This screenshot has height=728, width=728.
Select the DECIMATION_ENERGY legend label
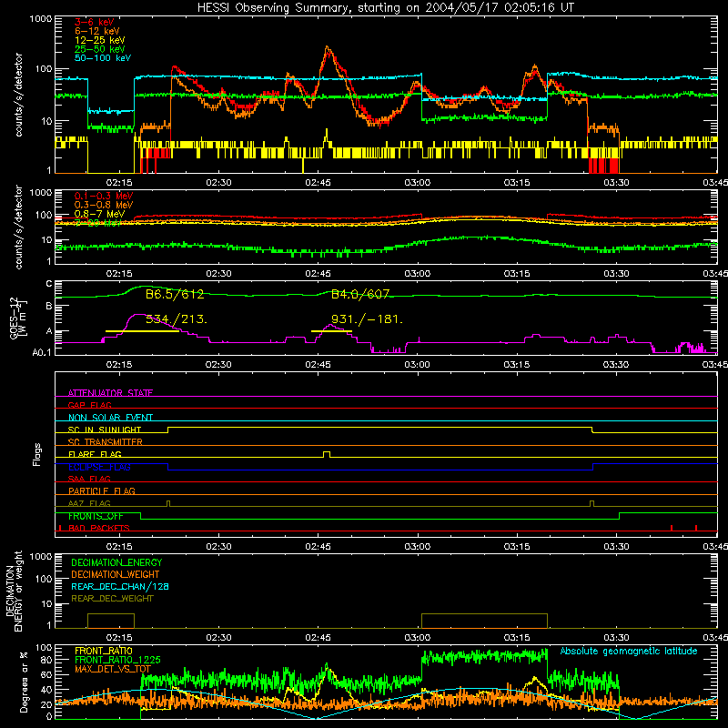click(116, 562)
